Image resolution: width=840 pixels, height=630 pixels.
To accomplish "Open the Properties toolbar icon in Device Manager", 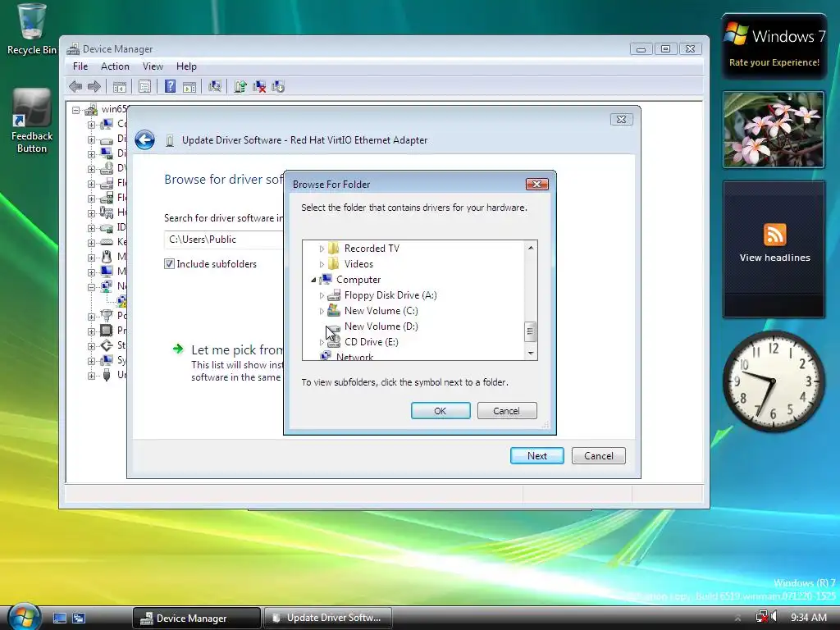I will coord(144,86).
